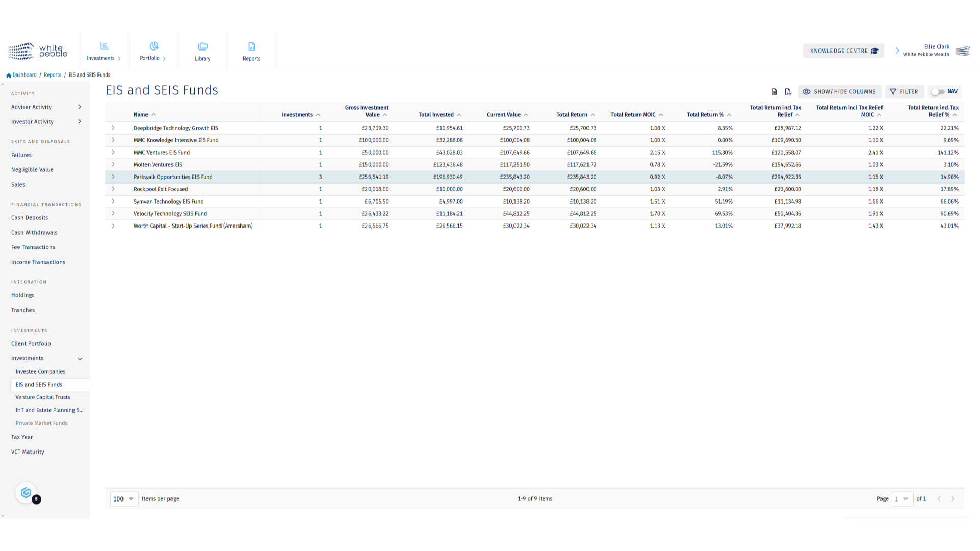
Task: Sort table by Total Return % column
Action: pyautogui.click(x=705, y=115)
